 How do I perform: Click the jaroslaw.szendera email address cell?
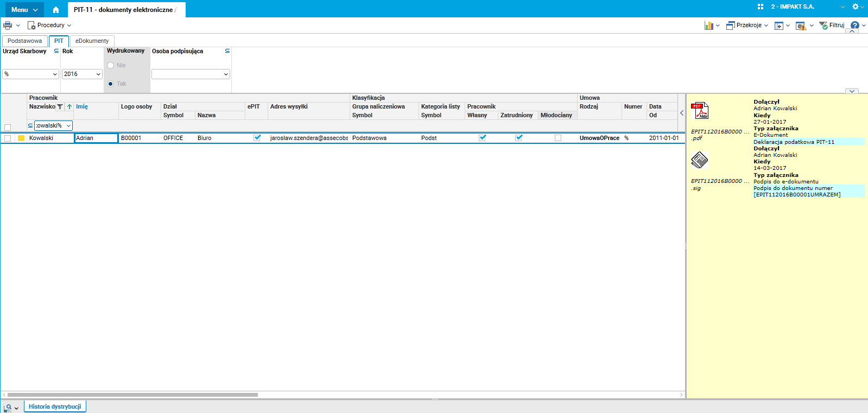tap(309, 138)
